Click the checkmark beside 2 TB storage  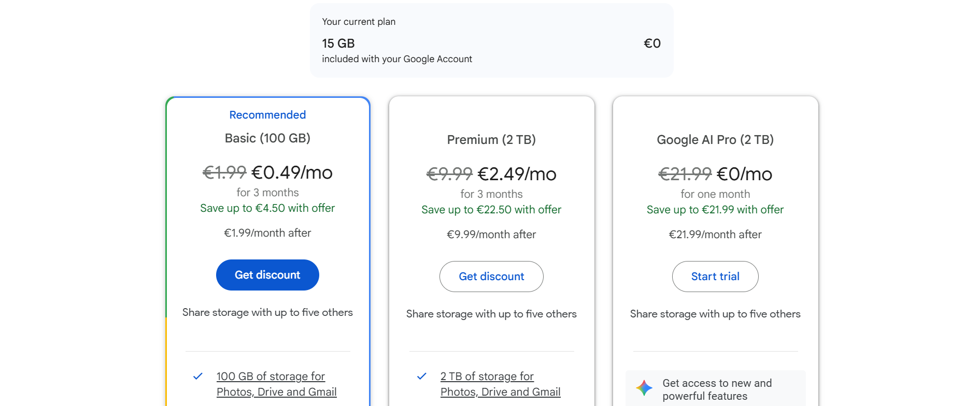pyautogui.click(x=422, y=376)
